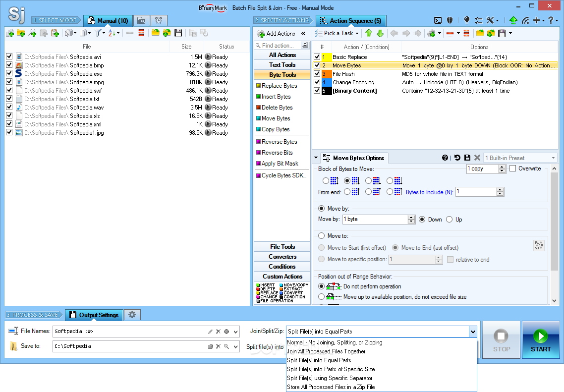The image size is (564, 392).
Task: Click the gear add action icon
Action: (431, 33)
